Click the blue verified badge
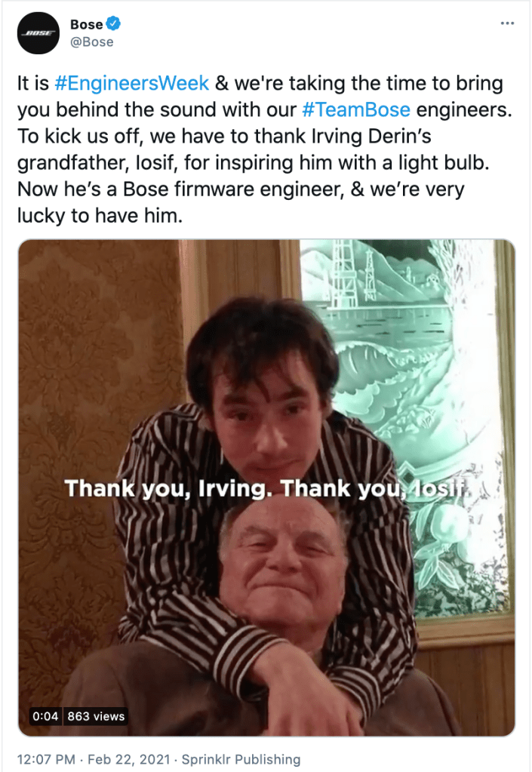This screenshot has width=532, height=772. tap(114, 23)
